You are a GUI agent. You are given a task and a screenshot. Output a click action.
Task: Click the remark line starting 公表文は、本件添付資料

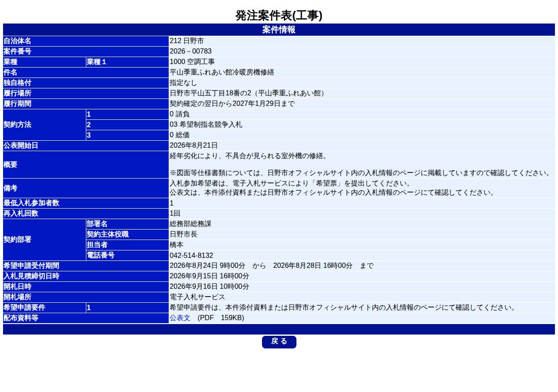(x=332, y=193)
